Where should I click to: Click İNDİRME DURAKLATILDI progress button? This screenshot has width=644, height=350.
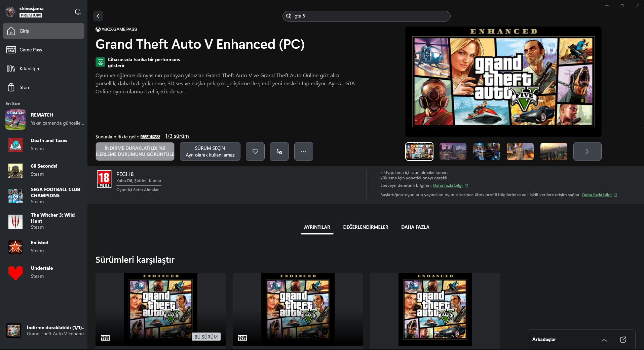[x=135, y=151]
